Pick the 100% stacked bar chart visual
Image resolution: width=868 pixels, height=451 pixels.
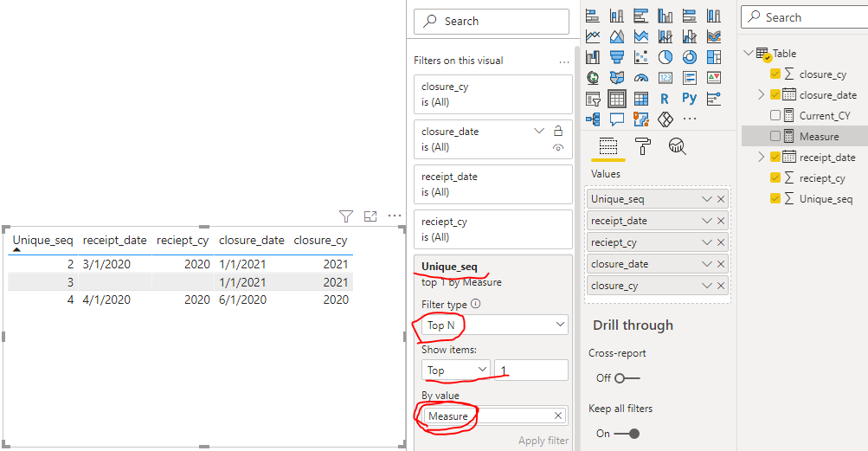[689, 16]
